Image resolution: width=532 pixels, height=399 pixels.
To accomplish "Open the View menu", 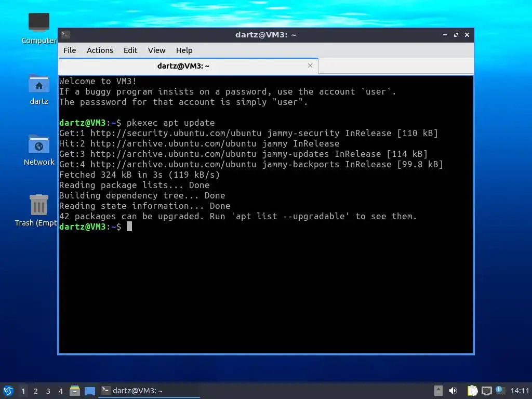I will (x=156, y=50).
